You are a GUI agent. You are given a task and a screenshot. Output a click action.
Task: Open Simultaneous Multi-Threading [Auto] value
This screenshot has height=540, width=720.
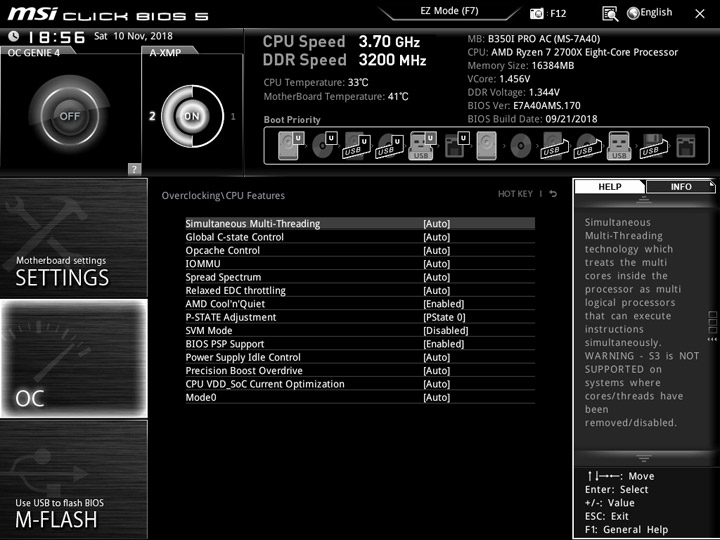point(437,224)
